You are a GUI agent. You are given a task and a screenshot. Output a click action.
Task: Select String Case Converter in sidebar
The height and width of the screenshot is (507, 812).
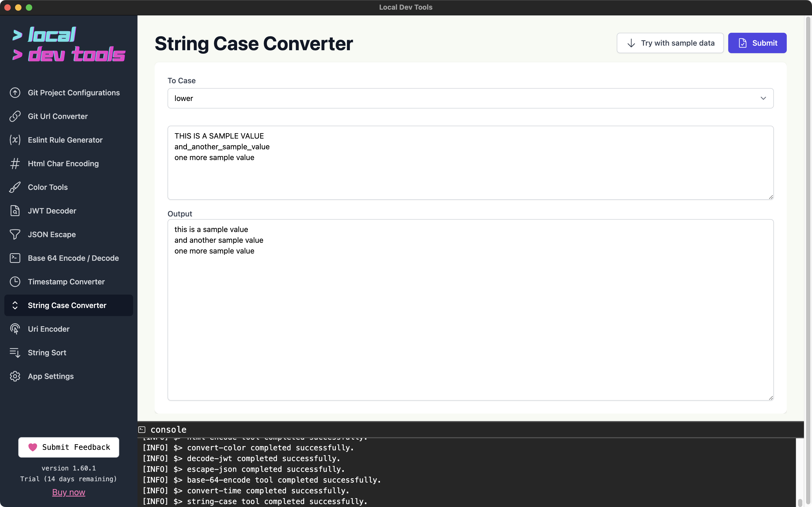pyautogui.click(x=69, y=306)
